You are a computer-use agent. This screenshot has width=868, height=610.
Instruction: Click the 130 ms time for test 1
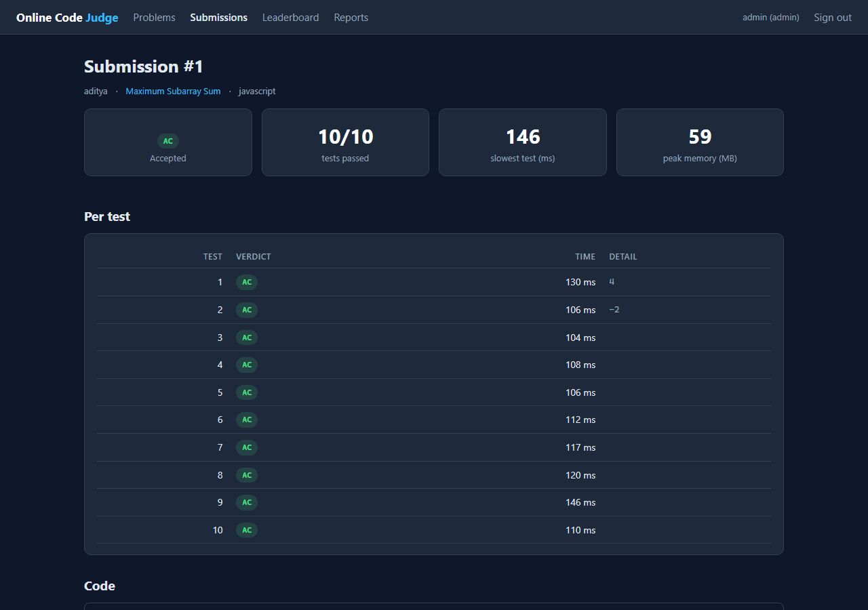(580, 282)
